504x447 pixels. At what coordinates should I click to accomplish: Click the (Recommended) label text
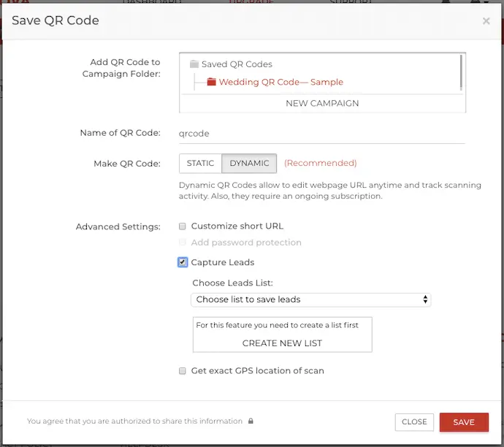[321, 163]
